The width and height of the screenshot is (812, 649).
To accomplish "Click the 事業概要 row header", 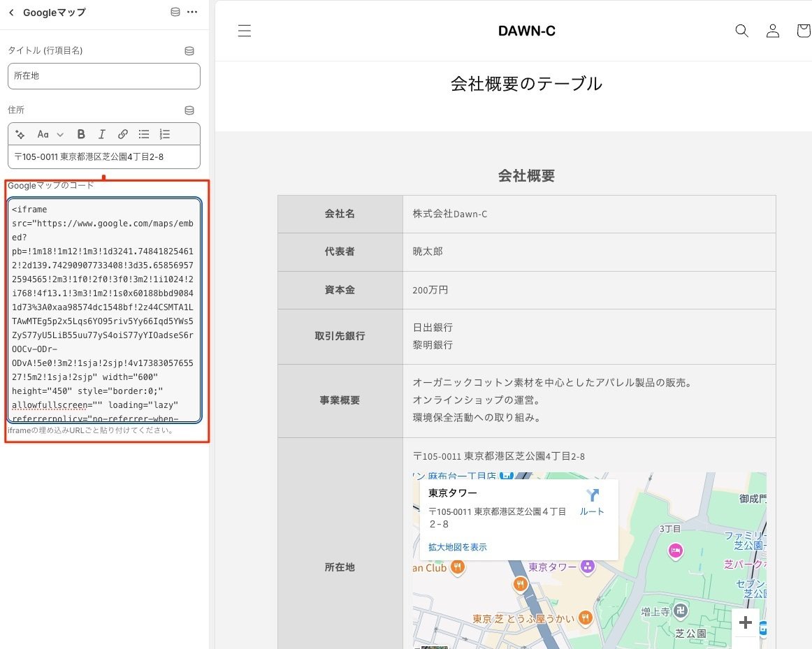I will click(340, 400).
